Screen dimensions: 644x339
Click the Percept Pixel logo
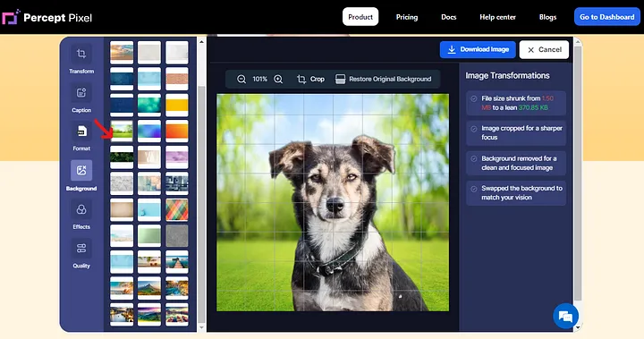coord(47,17)
